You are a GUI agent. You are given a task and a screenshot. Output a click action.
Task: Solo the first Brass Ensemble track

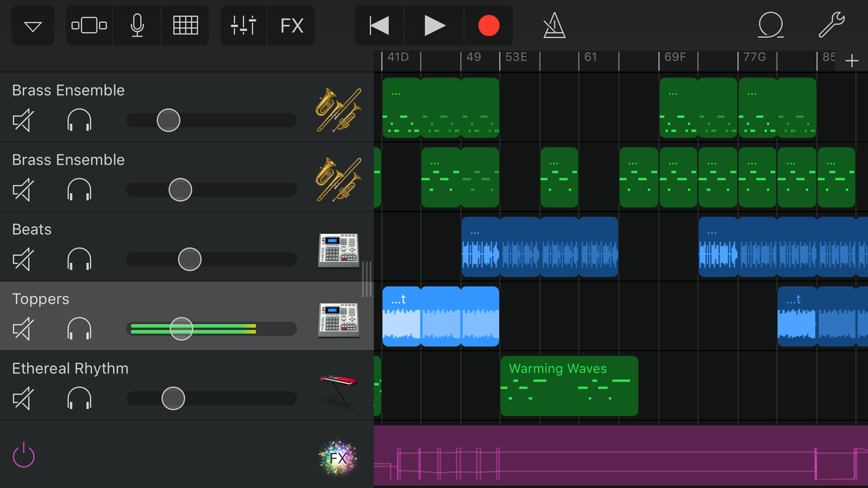[x=79, y=121]
